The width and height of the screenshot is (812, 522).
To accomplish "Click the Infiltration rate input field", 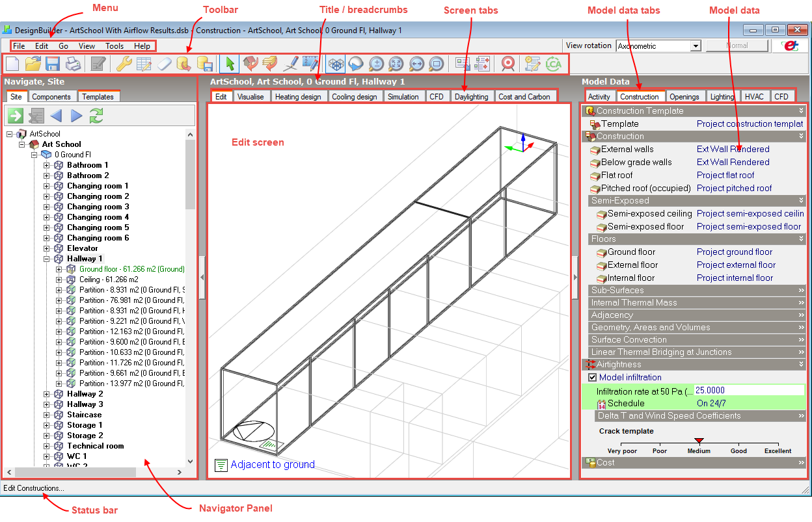I will (x=748, y=391).
